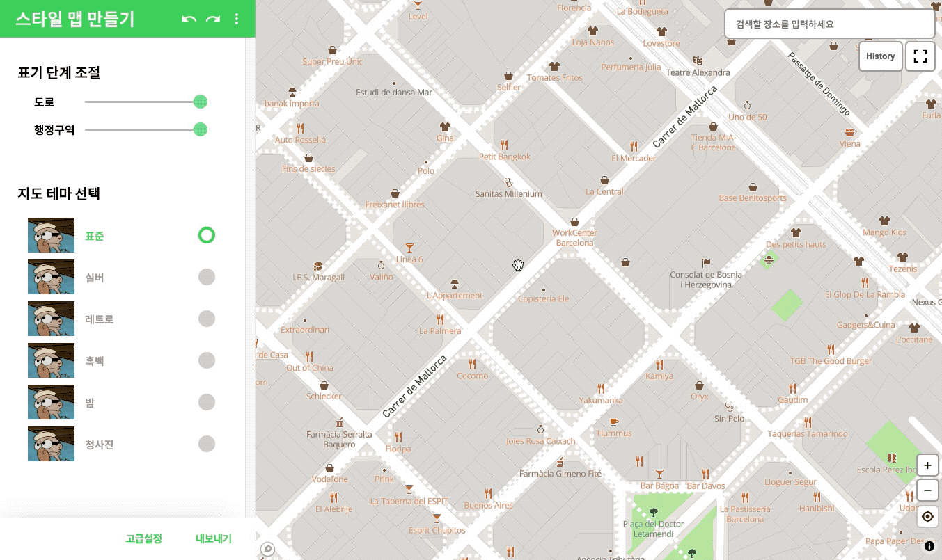Open 고급설정 advanced settings
Screen dimensions: 942x560
[144, 538]
